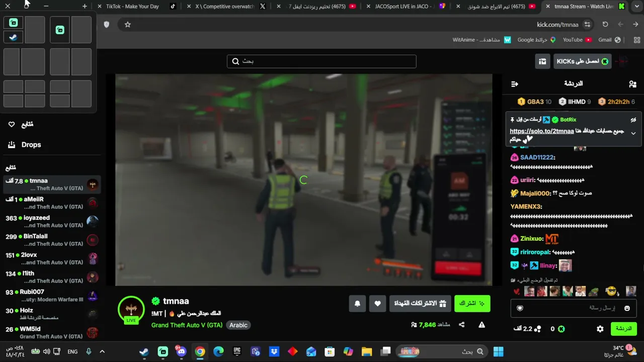Open the emoji picker in chat input
The image size is (644, 362).
[x=627, y=308]
